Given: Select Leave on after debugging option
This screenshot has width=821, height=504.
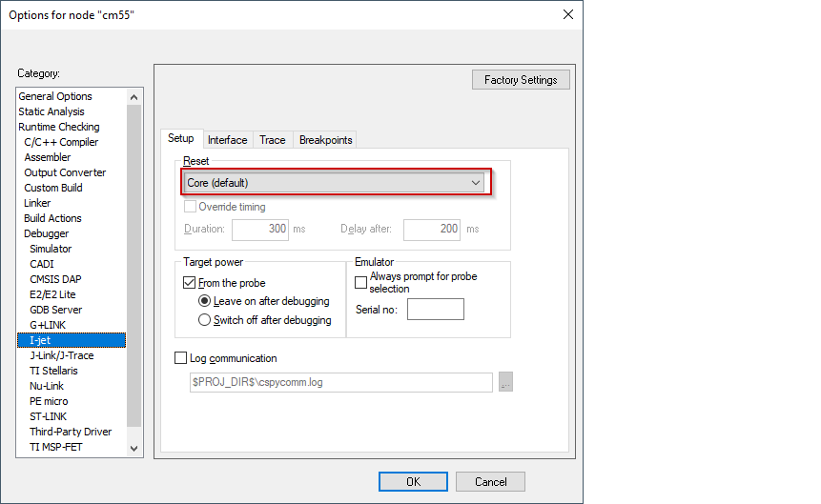Looking at the screenshot, I should pyautogui.click(x=204, y=301).
